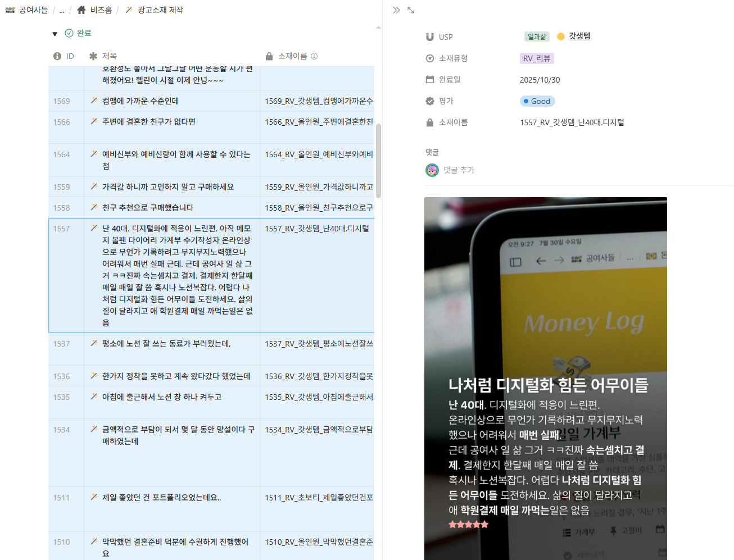
Task: Click the magnet icon of the USP property
Action: 430,37
